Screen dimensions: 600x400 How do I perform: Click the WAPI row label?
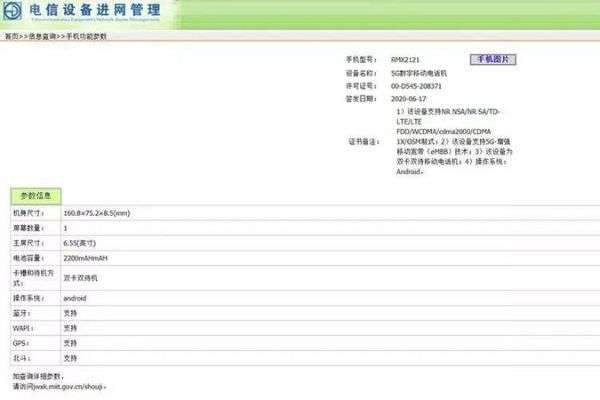coord(23,328)
